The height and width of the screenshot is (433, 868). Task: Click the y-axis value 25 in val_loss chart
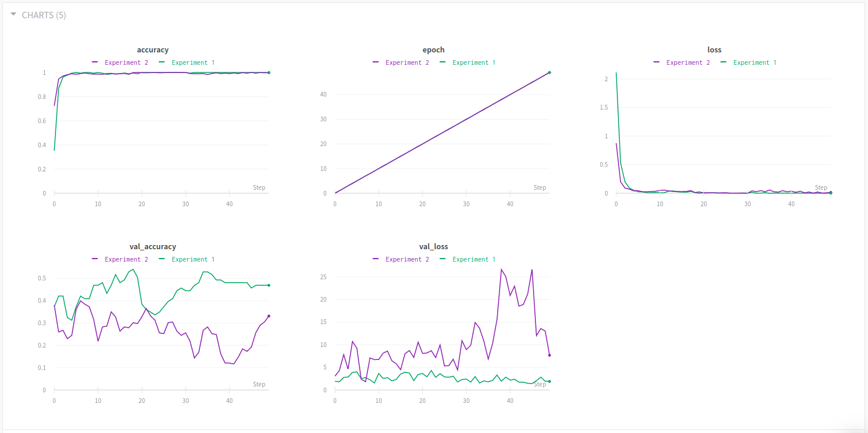tap(323, 277)
